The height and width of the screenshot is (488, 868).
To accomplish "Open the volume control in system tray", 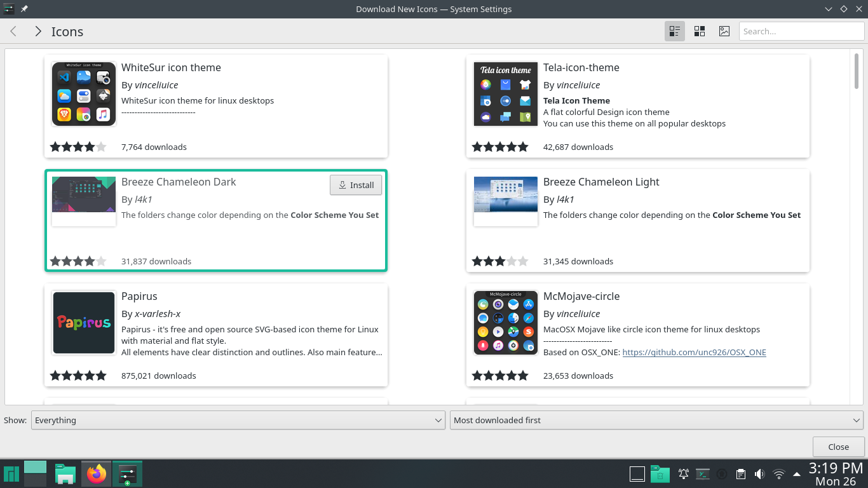I will coord(759,474).
